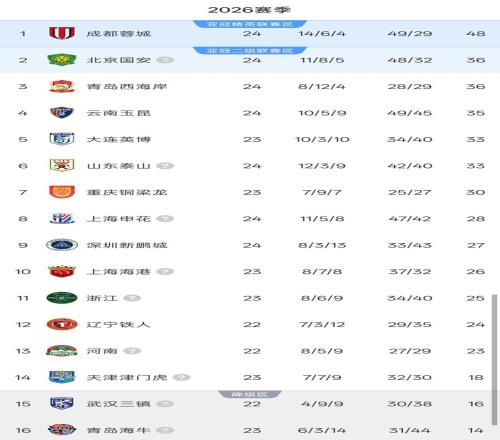Click the grey badge beside 北京国安

pyautogui.click(x=165, y=60)
